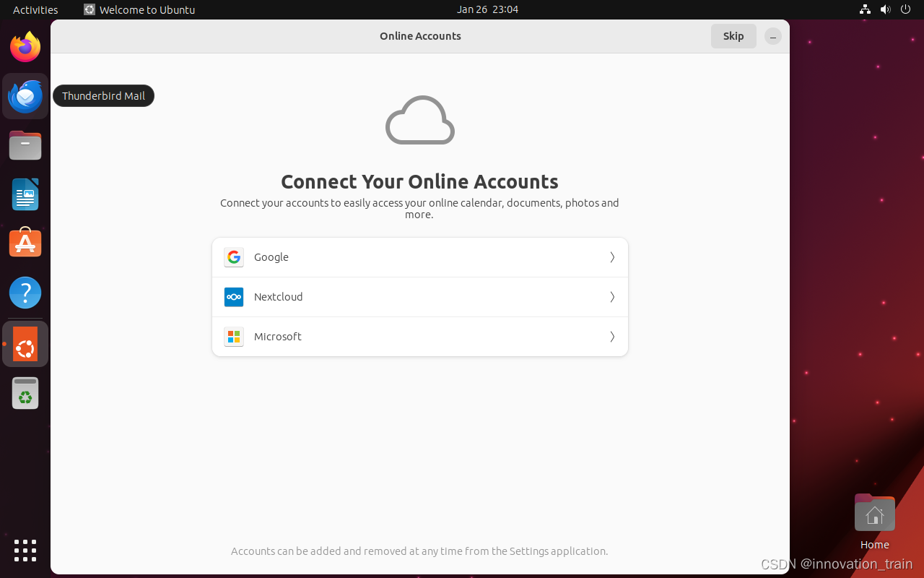Click the network status icon

[864, 9]
